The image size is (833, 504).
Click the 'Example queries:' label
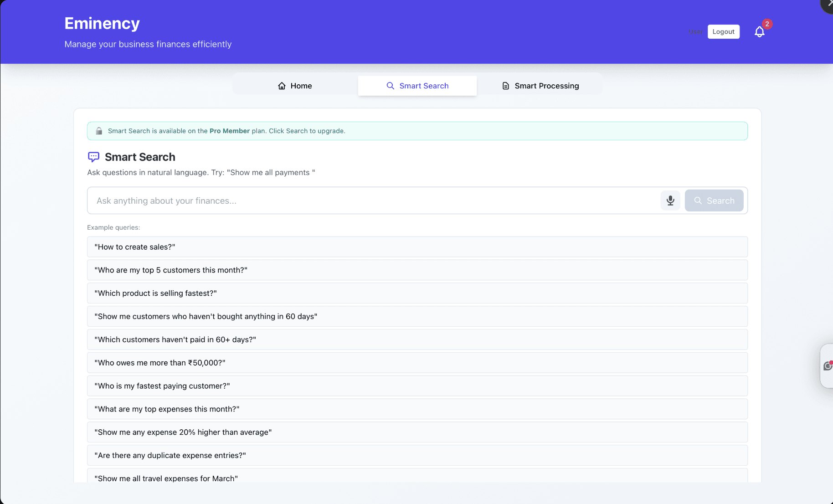pos(113,227)
